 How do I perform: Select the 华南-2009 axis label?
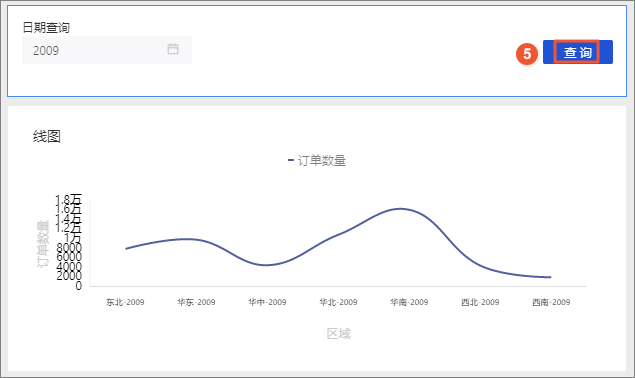coord(409,302)
